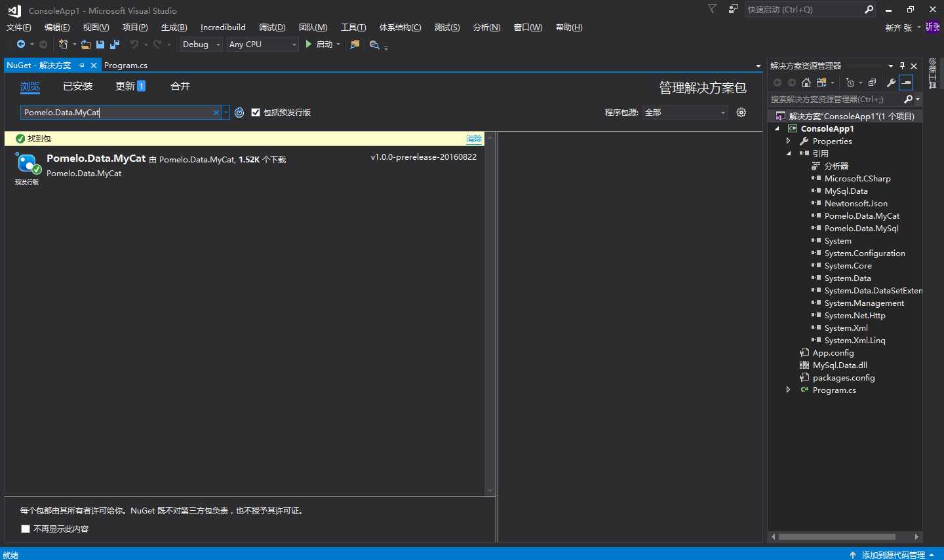This screenshot has width=944, height=560.
Task: Pin the NuGet solution tab
Action: [x=82, y=65]
